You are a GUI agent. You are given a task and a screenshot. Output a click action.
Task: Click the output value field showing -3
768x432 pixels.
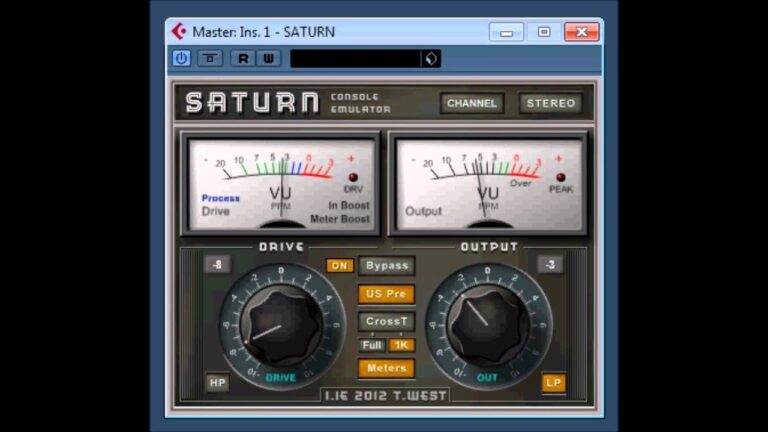click(550, 264)
